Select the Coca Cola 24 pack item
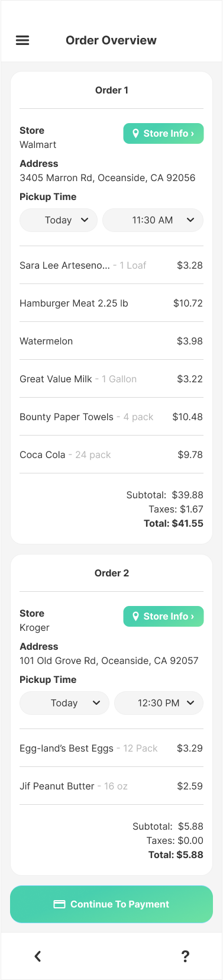Viewport: 223px width, 980px height. click(x=111, y=454)
